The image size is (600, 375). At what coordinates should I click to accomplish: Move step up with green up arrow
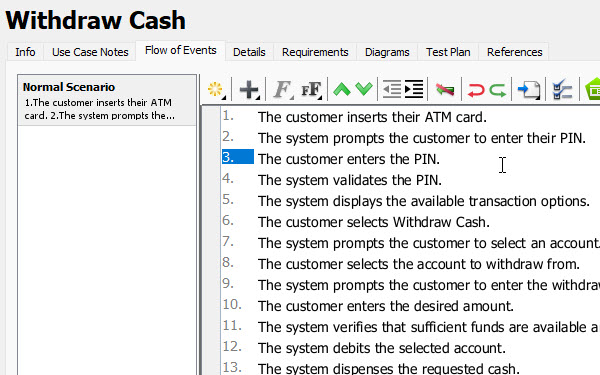342,90
